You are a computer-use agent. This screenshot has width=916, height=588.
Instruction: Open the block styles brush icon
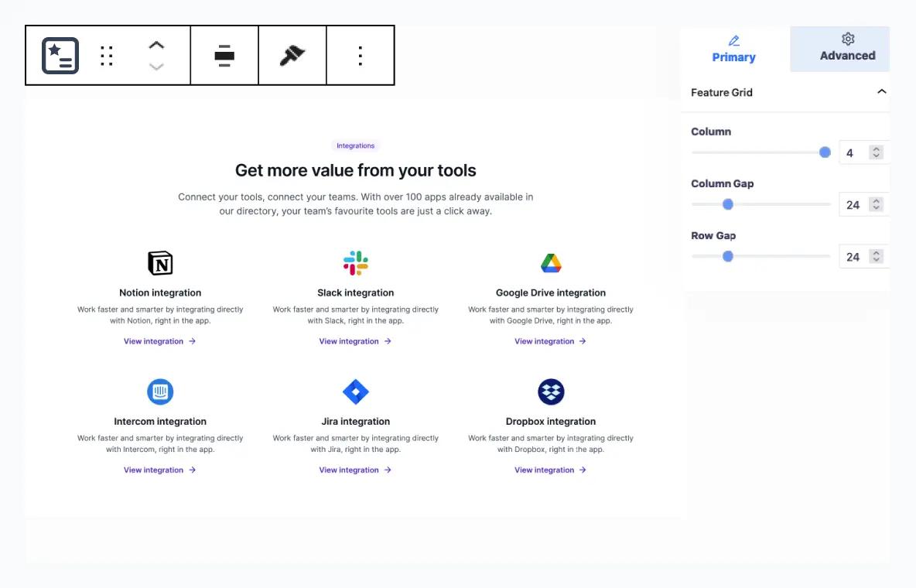(292, 55)
